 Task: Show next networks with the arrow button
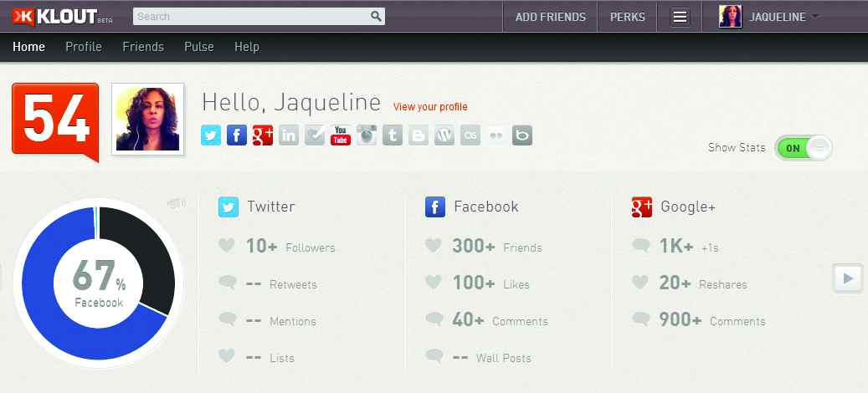(848, 278)
